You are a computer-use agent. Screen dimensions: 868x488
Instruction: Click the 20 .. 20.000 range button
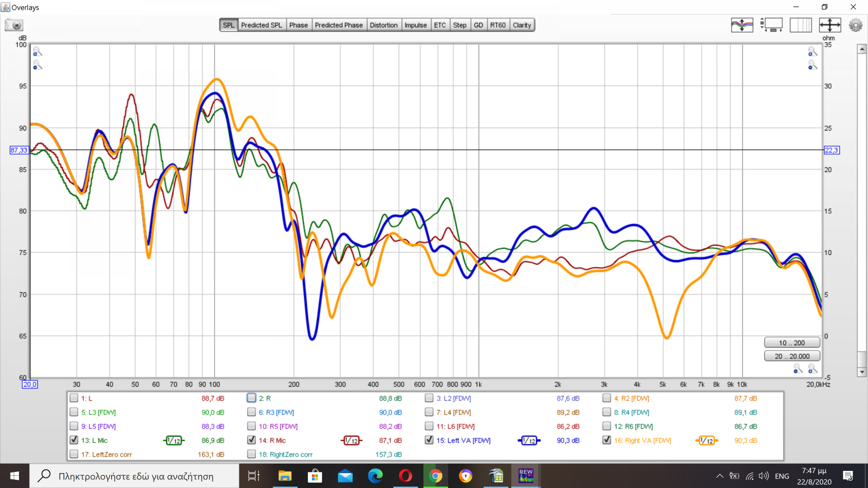(x=792, y=356)
